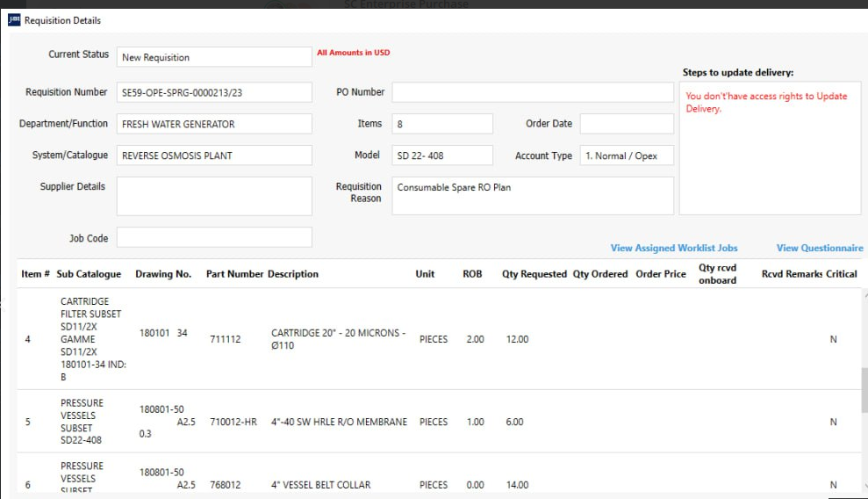This screenshot has height=499, width=868.
Task: Click the Supplier Details text area
Action: click(214, 196)
